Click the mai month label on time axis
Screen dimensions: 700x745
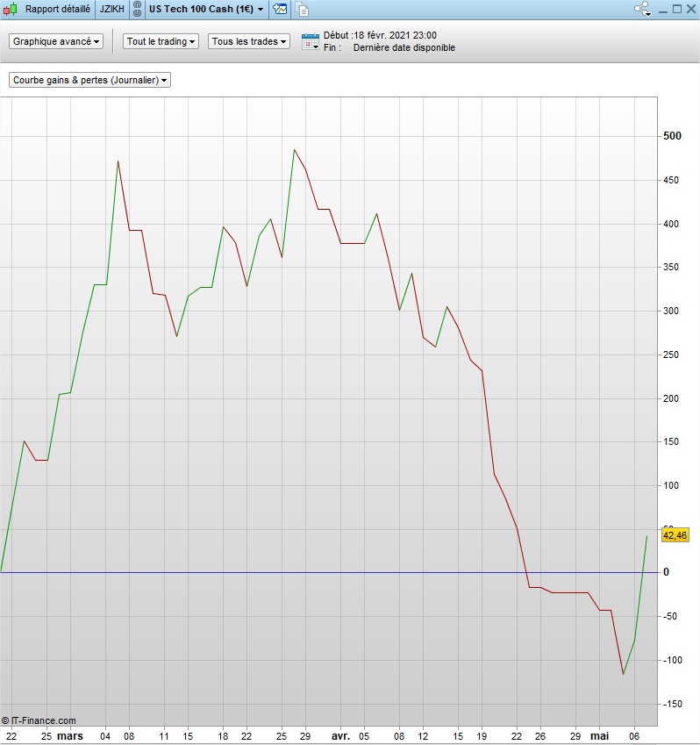pos(599,736)
